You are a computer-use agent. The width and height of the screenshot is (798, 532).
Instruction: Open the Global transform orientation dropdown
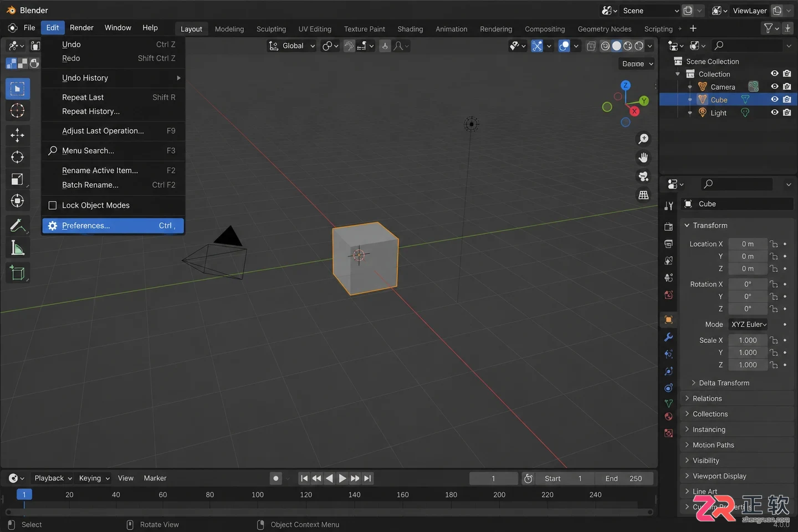293,46
